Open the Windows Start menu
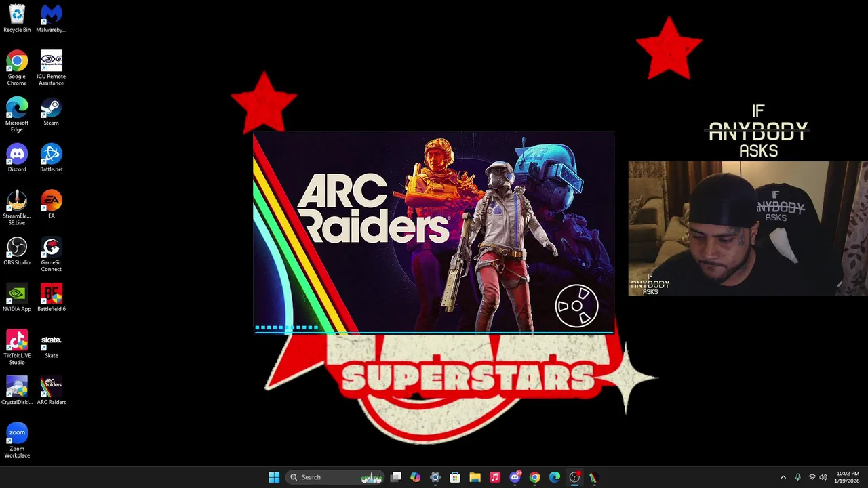868x488 pixels. (274, 477)
